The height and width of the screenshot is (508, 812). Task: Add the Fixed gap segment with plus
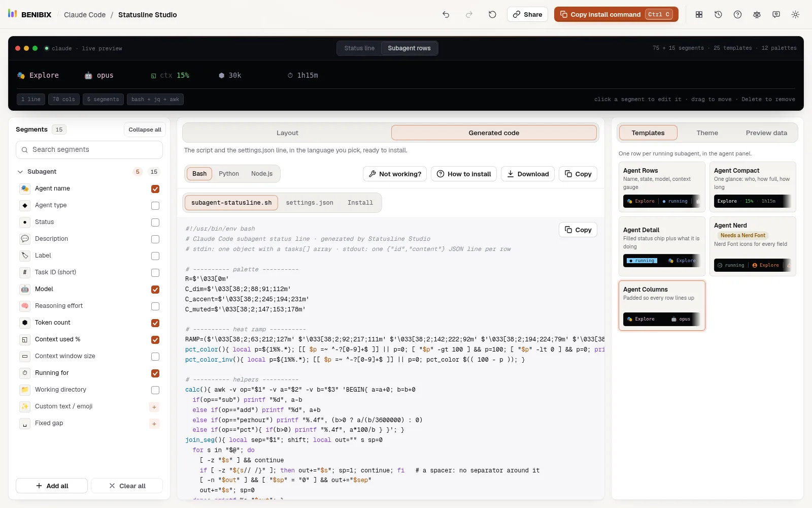[154, 424]
